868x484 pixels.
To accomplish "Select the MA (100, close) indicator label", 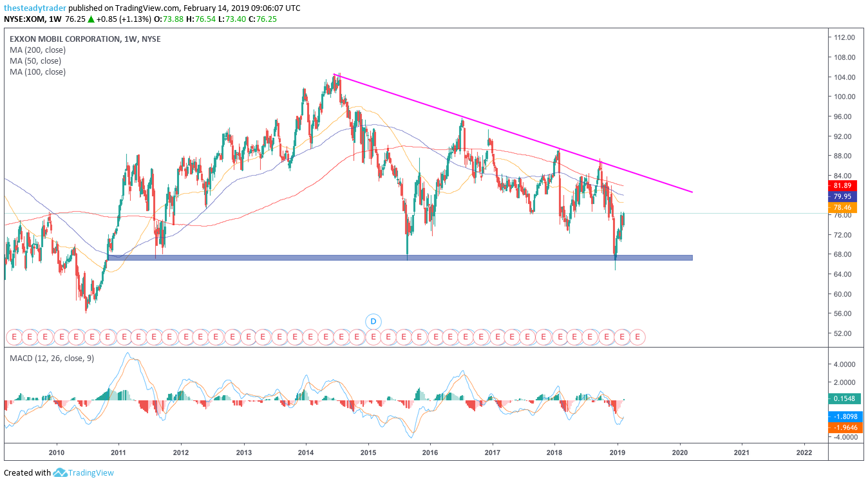I will click(37, 71).
